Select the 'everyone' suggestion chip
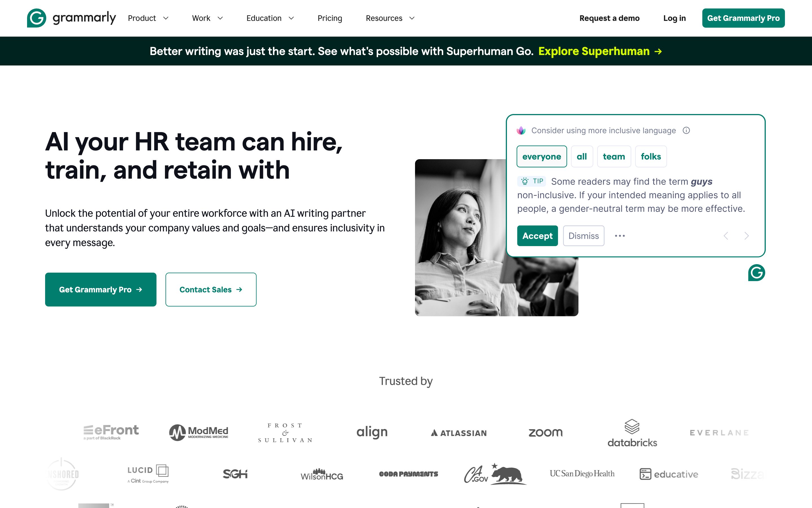Viewport: 812px width, 508px height. pos(542,157)
